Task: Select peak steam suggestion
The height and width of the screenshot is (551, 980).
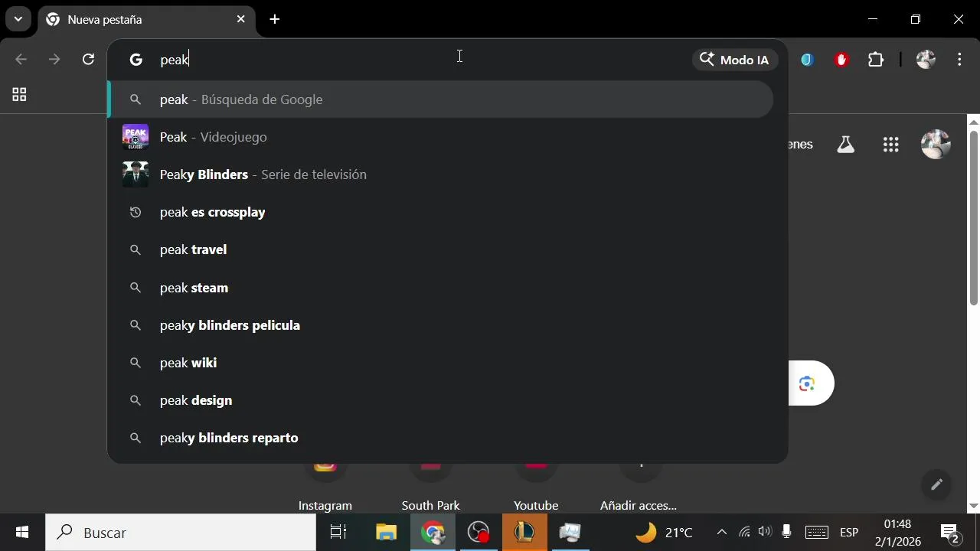Action: 442,288
